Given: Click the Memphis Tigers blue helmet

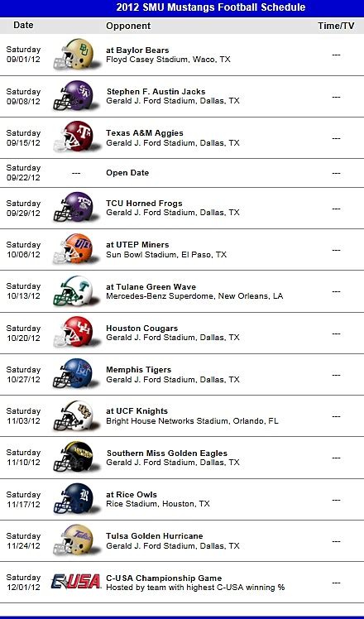Looking at the screenshot, I should tap(75, 373).
